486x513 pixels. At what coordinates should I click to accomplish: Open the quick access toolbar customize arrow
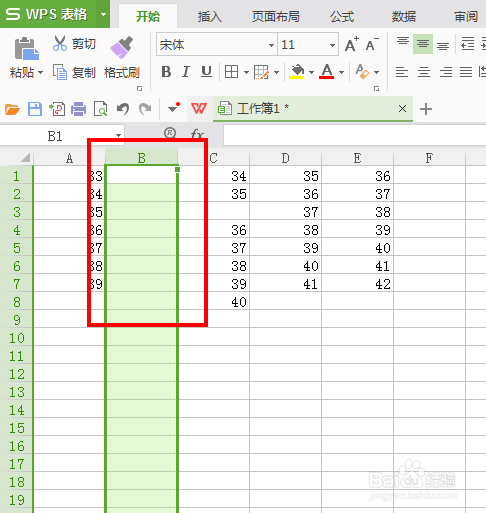pyautogui.click(x=174, y=108)
